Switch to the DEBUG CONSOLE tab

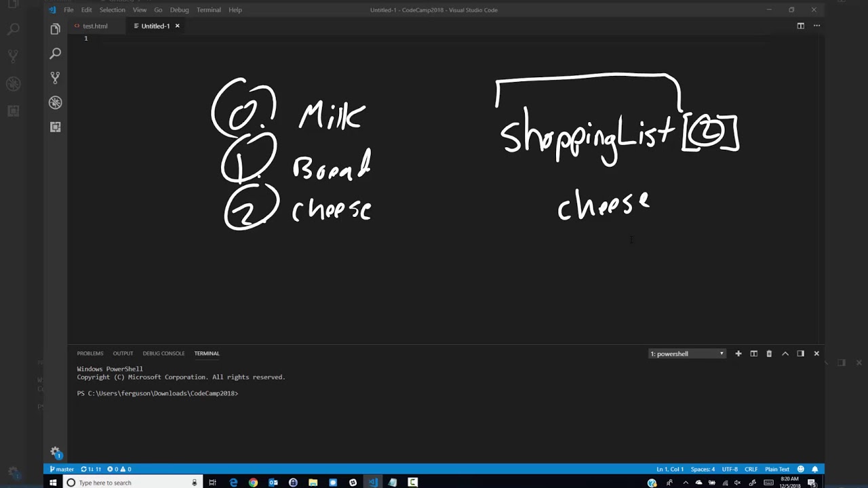pyautogui.click(x=163, y=353)
